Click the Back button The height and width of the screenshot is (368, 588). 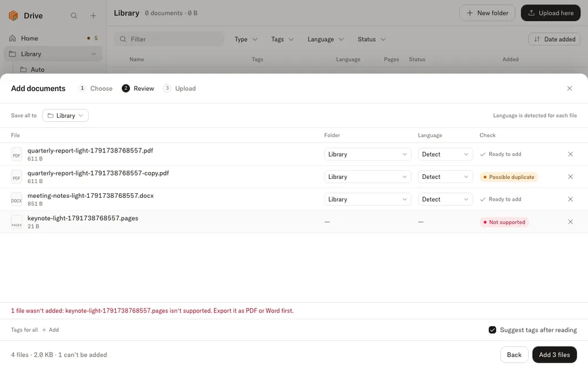pos(514,354)
